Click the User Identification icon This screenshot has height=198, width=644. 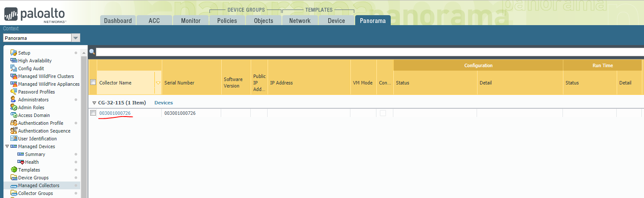tap(14, 139)
